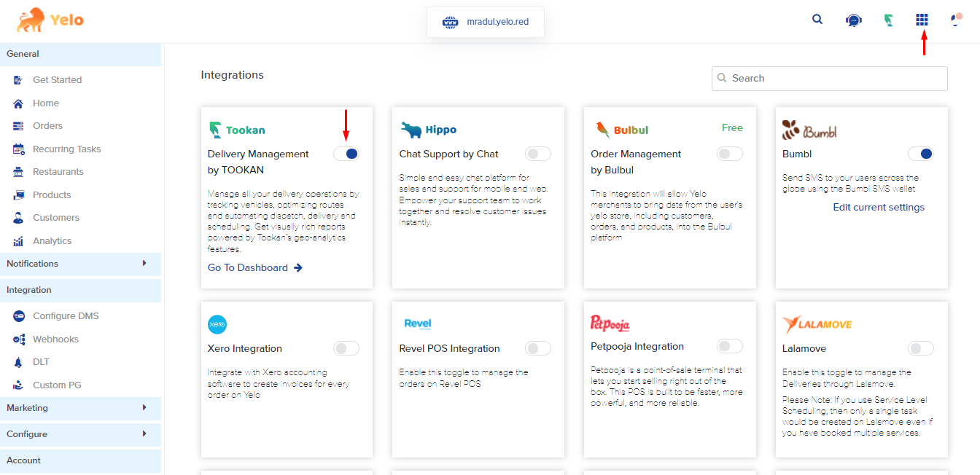Click the Analytics chart icon in sidebar
This screenshot has height=475, width=980.
tap(19, 241)
